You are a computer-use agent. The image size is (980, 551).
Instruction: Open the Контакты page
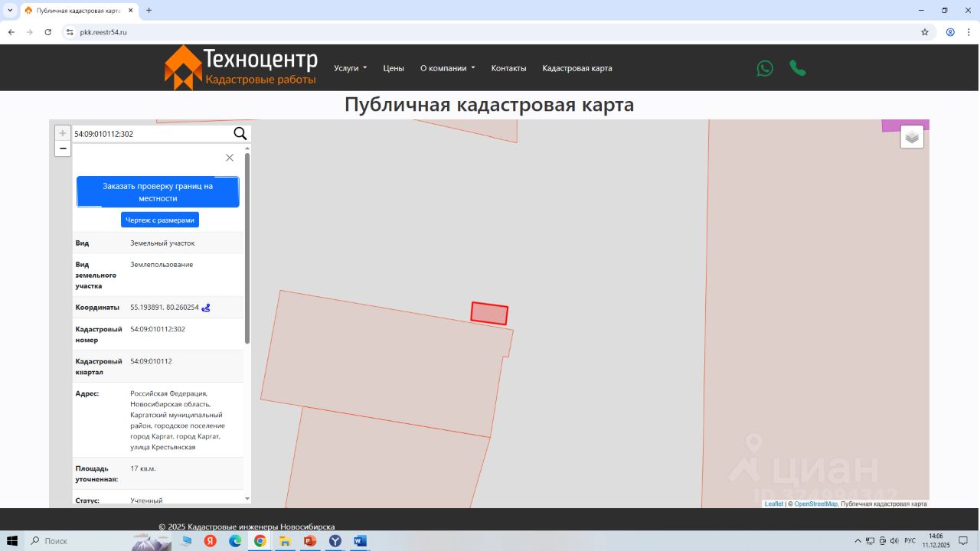[x=509, y=68]
